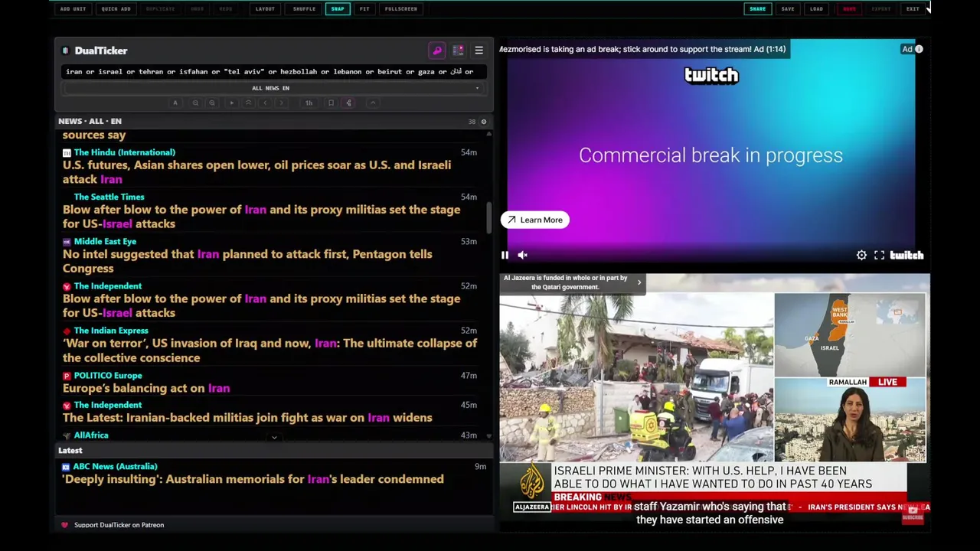980x551 pixels.
Task: Click SAVE in top toolbar
Action: (788, 9)
